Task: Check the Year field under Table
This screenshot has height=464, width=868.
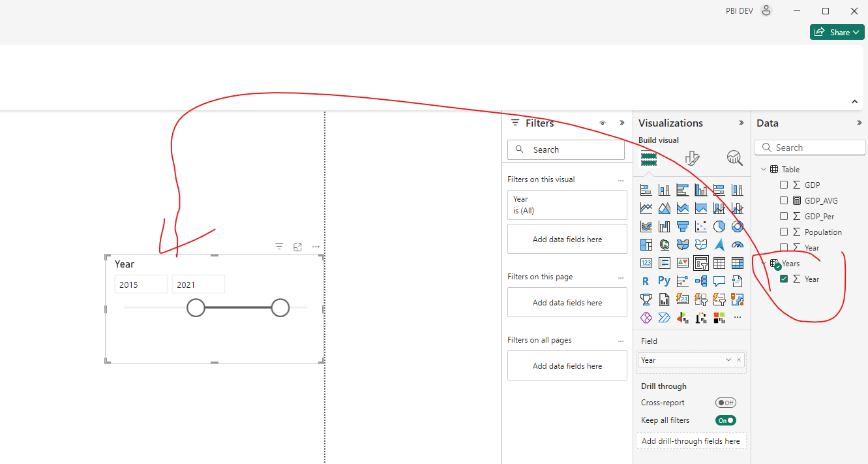Action: 784,247
